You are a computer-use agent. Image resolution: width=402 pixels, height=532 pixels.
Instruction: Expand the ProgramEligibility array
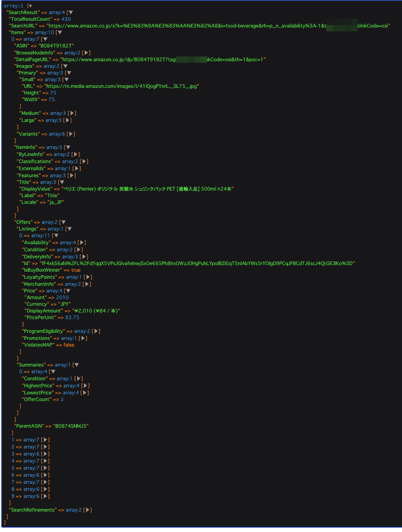point(96,331)
